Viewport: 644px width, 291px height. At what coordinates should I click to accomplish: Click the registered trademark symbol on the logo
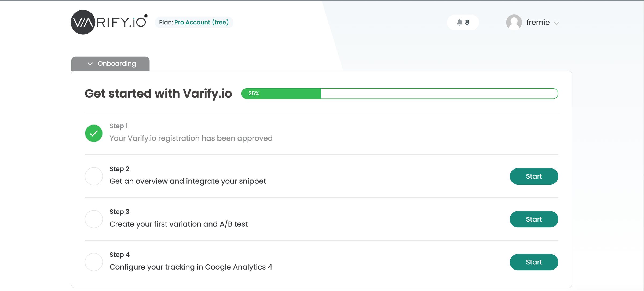point(146,16)
